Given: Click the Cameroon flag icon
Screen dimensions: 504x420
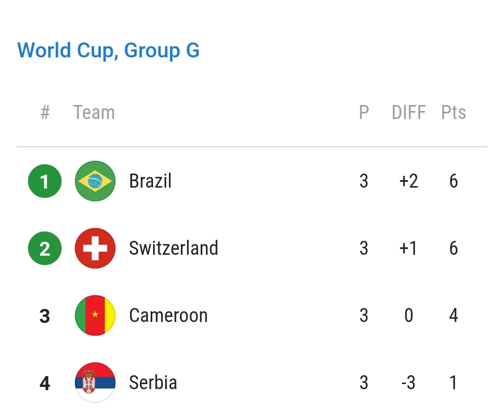Looking at the screenshot, I should [95, 315].
